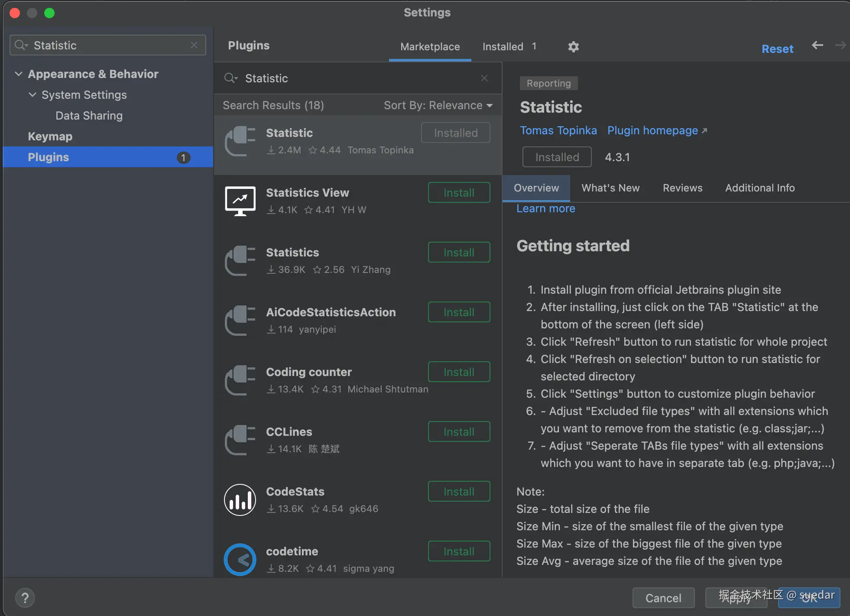850x616 pixels.
Task: Click the codetime plugin clock icon
Action: 240,560
